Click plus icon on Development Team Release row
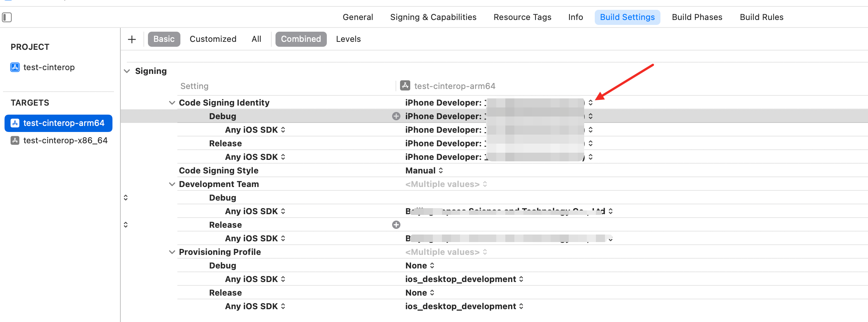 [x=396, y=225]
